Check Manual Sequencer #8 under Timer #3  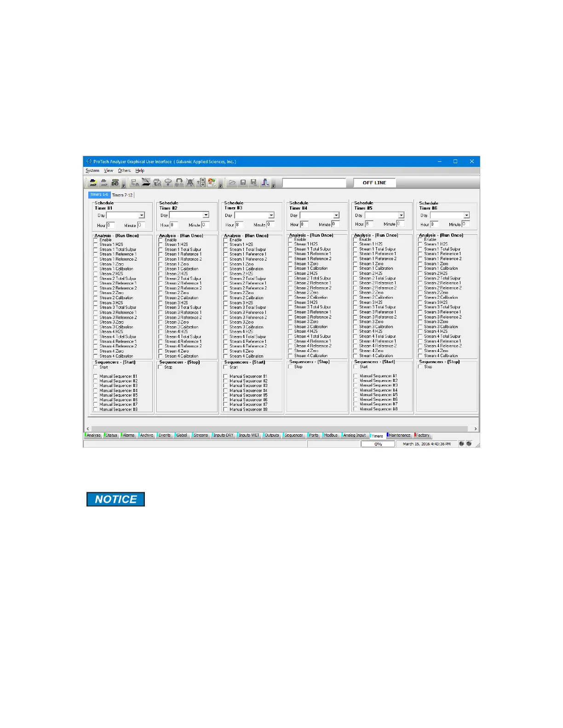pyautogui.click(x=225, y=409)
